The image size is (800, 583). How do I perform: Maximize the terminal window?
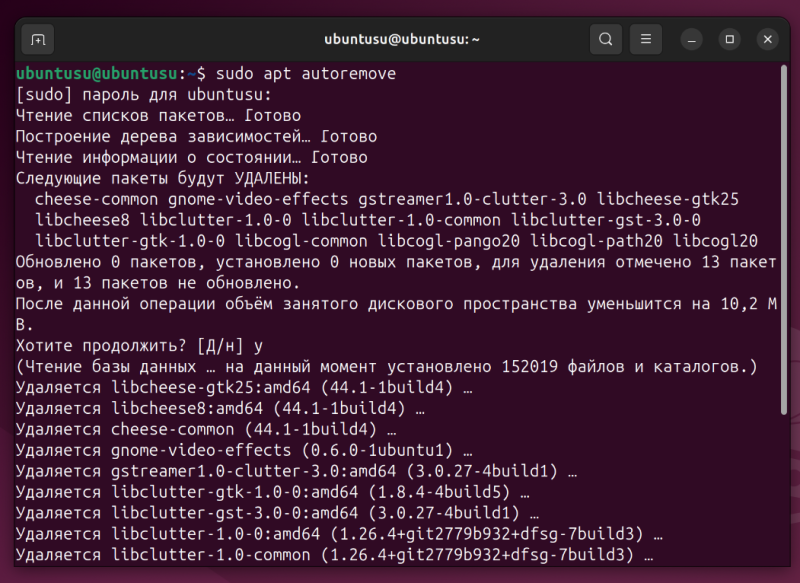[730, 39]
